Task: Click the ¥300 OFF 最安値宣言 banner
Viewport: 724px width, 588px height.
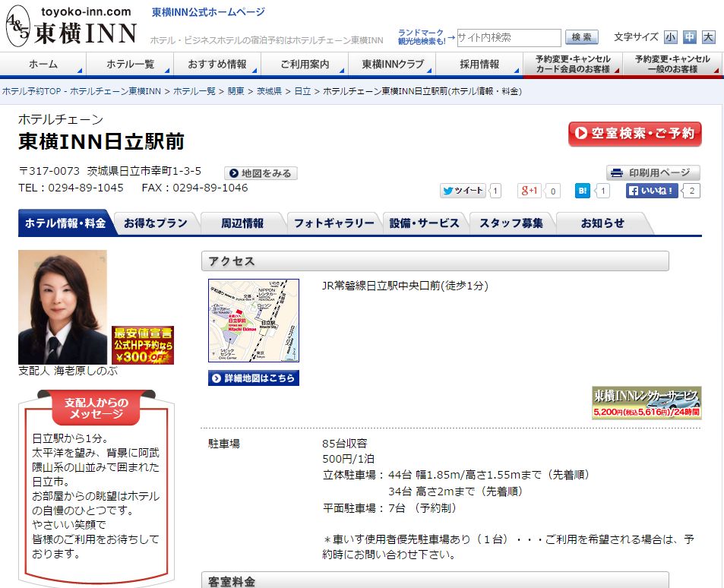Action: pos(143,345)
